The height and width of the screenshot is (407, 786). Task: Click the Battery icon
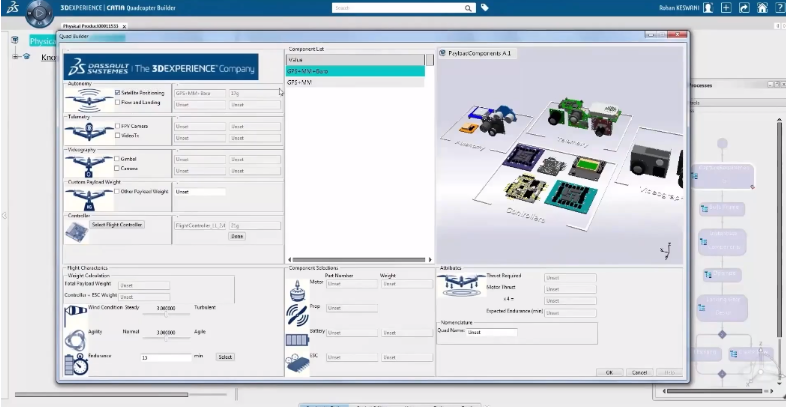tap(297, 340)
